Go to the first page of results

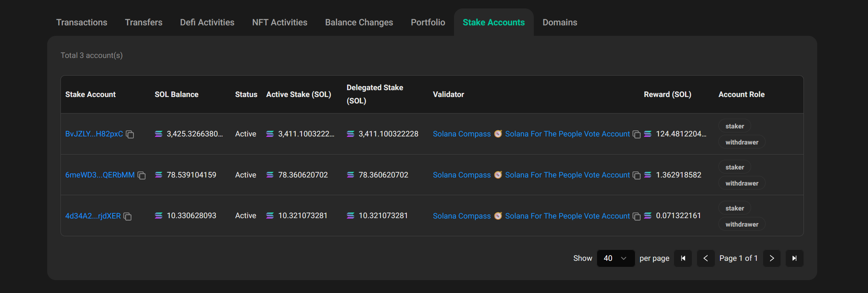(683, 258)
